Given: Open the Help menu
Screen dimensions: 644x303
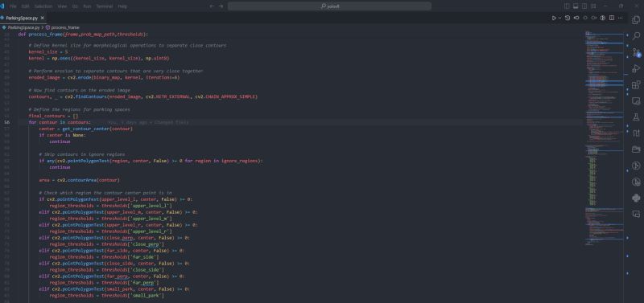Looking at the screenshot, I should [x=122, y=6].
